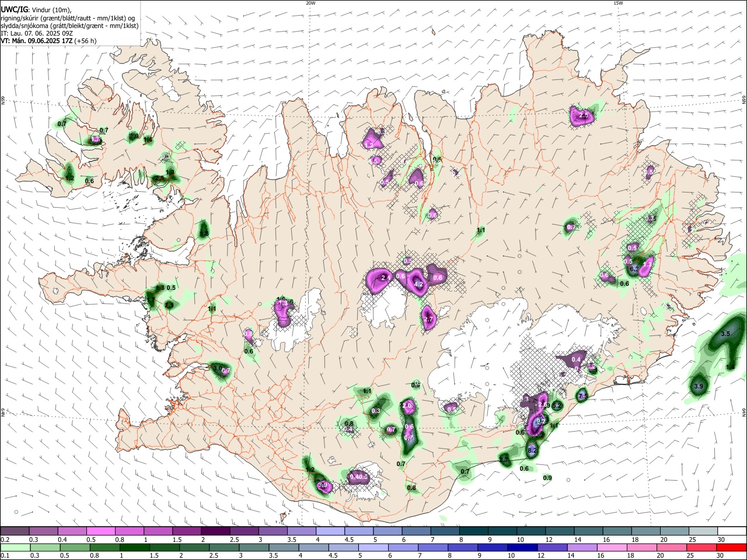
Task: Click the 3.5 value in the green cell off the east coast
Action: coord(725,334)
